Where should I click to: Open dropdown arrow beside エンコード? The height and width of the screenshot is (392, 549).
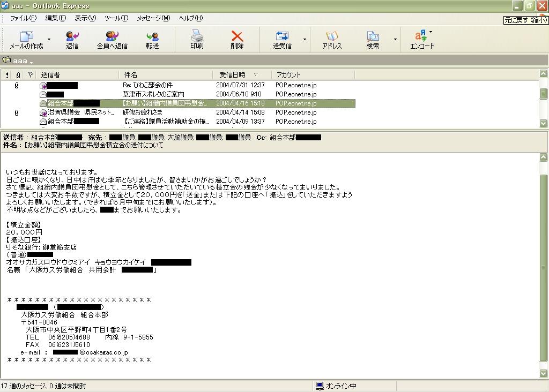(x=431, y=32)
